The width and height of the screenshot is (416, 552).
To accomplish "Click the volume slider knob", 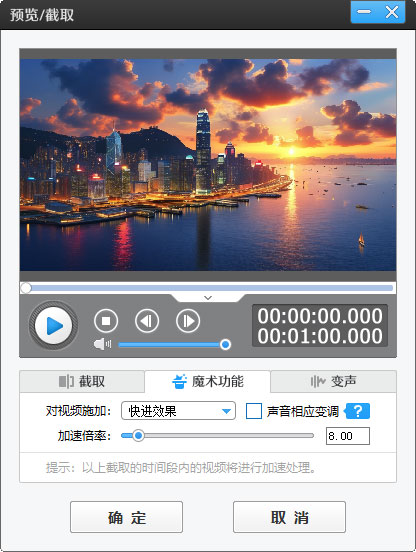I will point(225,344).
